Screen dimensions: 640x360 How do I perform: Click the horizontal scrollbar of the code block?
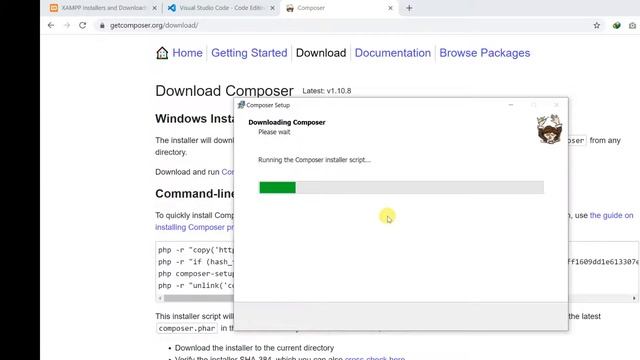[198, 298]
